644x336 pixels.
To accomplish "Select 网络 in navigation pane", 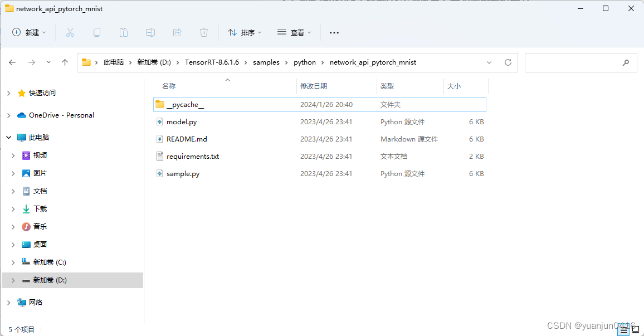I will 35,303.
